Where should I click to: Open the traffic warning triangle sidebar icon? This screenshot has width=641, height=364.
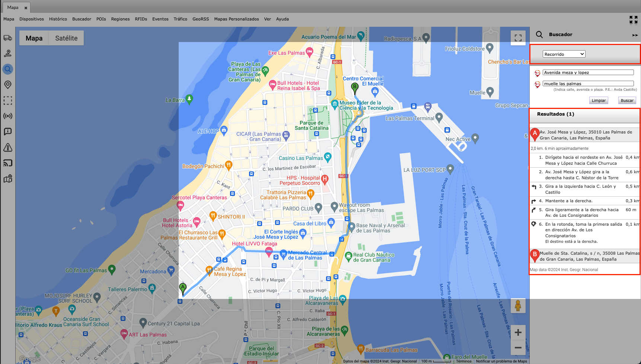coord(7,148)
